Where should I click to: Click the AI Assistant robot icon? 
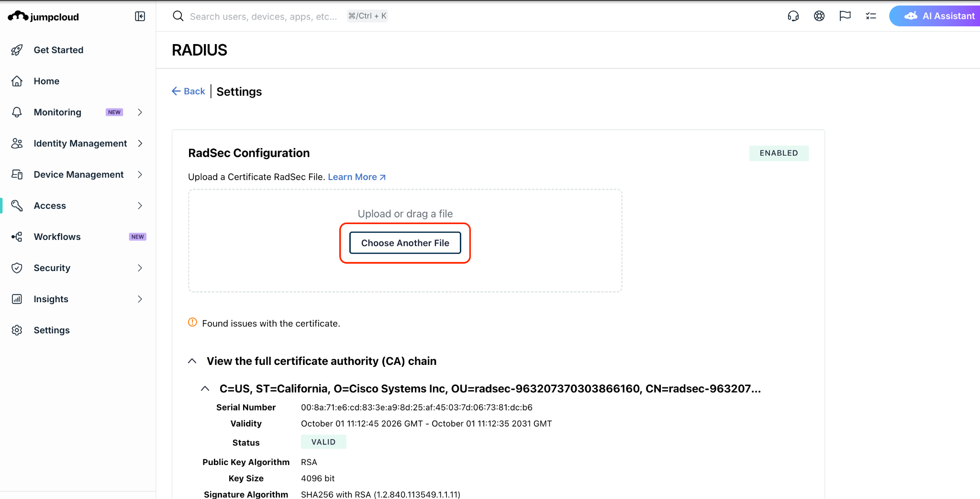pyautogui.click(x=911, y=16)
